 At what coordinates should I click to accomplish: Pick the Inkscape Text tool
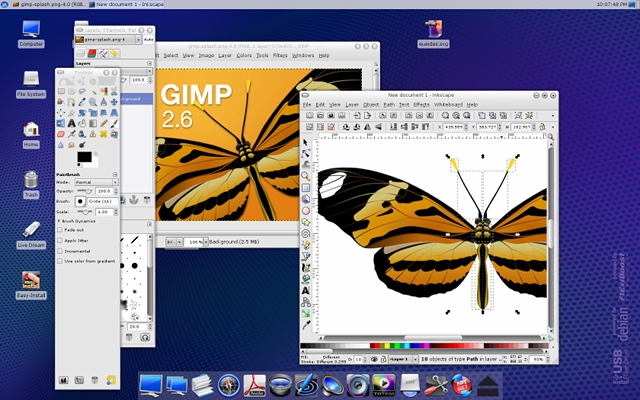[x=305, y=291]
